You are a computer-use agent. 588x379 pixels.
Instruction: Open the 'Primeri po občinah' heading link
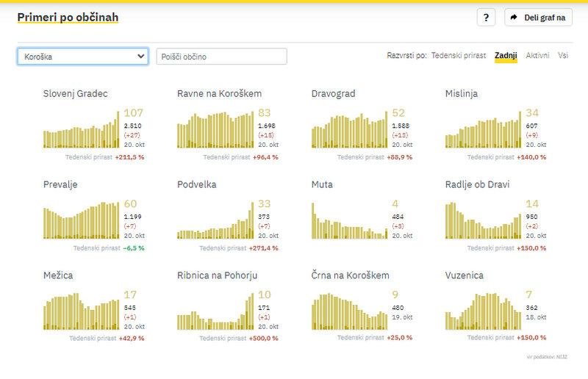tap(68, 17)
